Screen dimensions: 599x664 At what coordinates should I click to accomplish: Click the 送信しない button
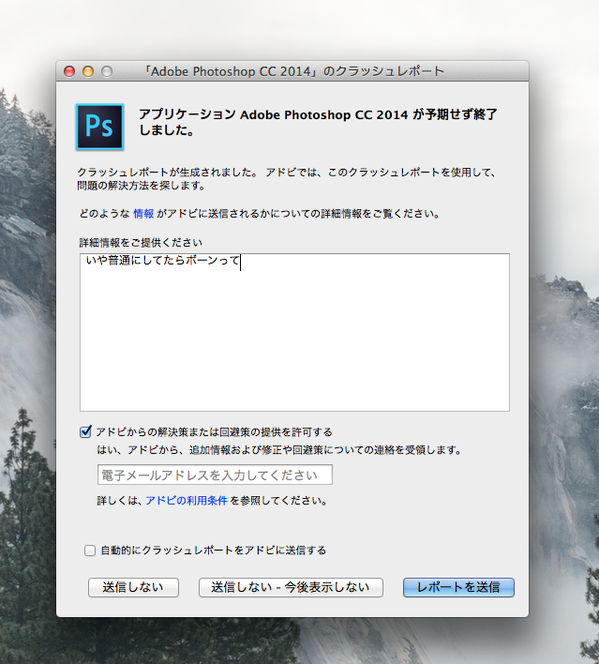(x=133, y=587)
